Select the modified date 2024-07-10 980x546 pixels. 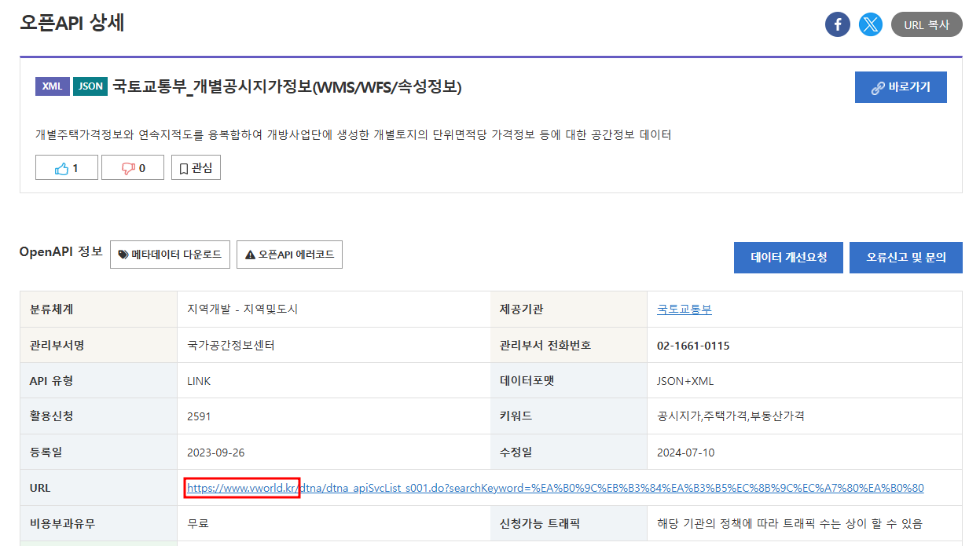[686, 453]
